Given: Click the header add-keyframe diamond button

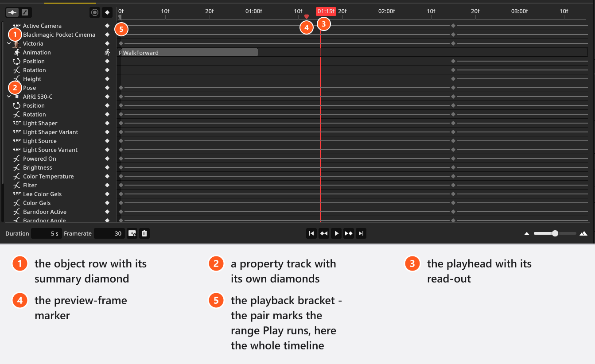Looking at the screenshot, I should tap(107, 12).
